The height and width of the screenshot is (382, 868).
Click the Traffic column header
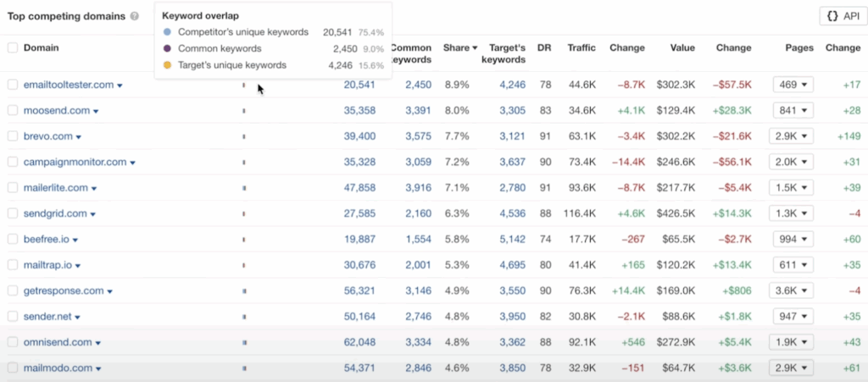(x=581, y=48)
